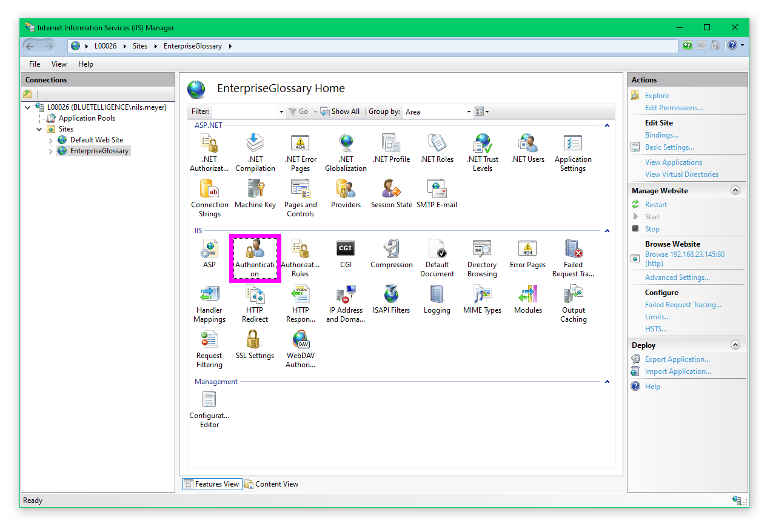Open the Machine Key feature
The height and width of the screenshot is (532, 770).
(x=255, y=194)
